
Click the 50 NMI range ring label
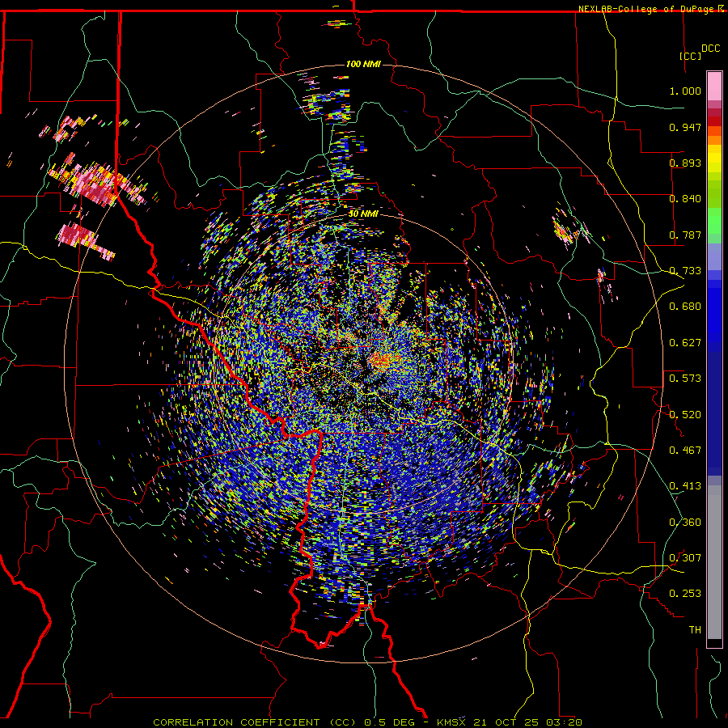click(363, 214)
